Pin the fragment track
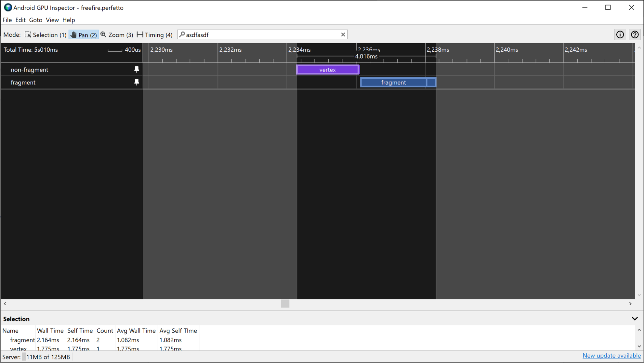This screenshot has height=363, width=644. [137, 82]
